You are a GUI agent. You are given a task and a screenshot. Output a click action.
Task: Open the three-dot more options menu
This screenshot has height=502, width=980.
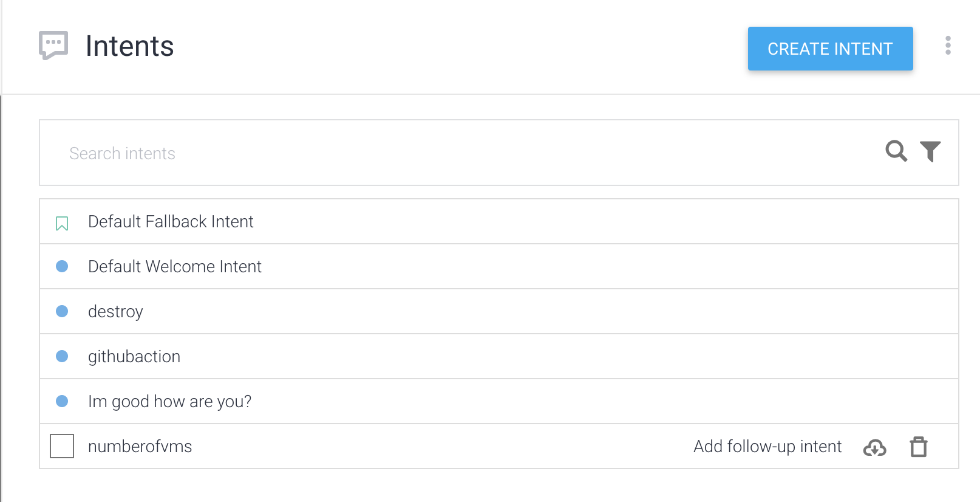coord(948,46)
